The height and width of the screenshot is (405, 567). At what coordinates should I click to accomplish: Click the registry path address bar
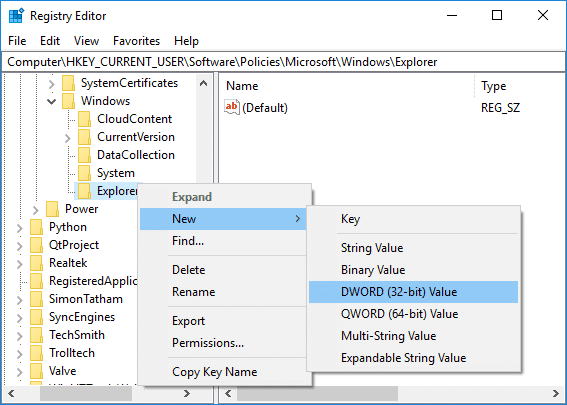(x=283, y=62)
